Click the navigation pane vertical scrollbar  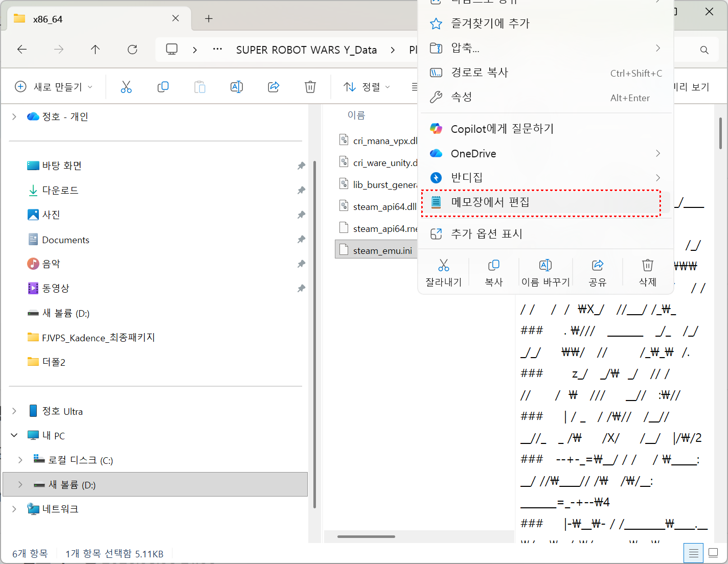(x=314, y=335)
